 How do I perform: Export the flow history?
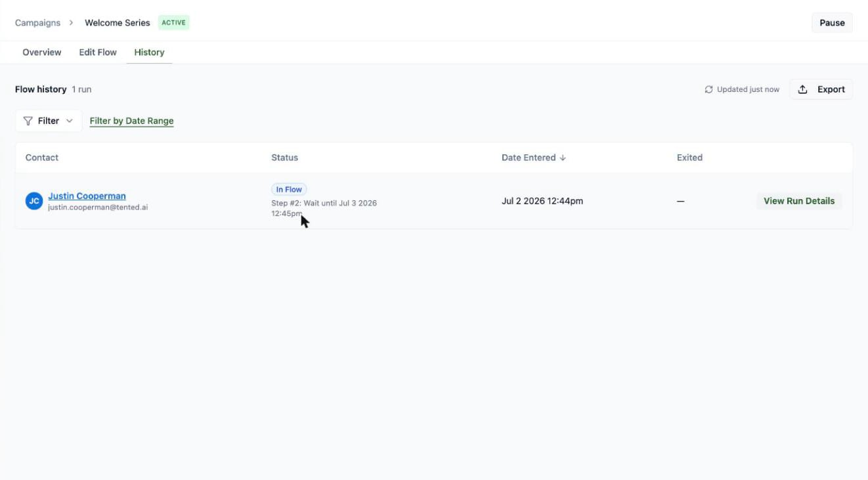pyautogui.click(x=821, y=89)
